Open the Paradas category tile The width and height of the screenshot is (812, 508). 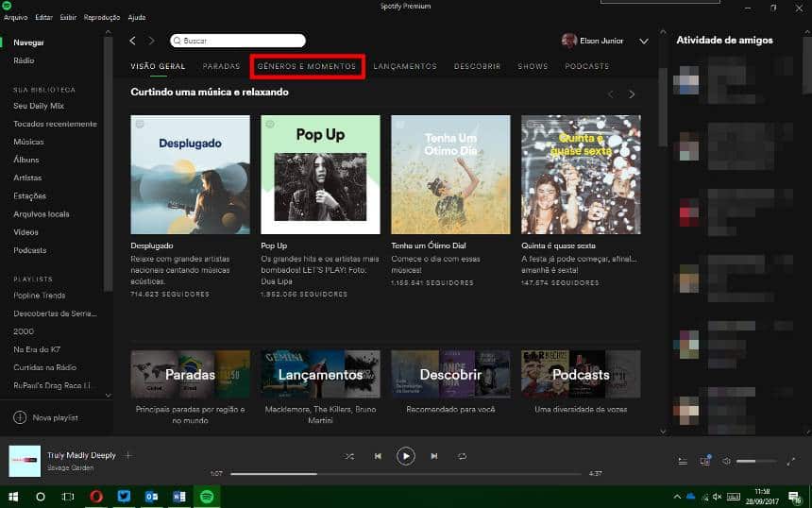(190, 374)
